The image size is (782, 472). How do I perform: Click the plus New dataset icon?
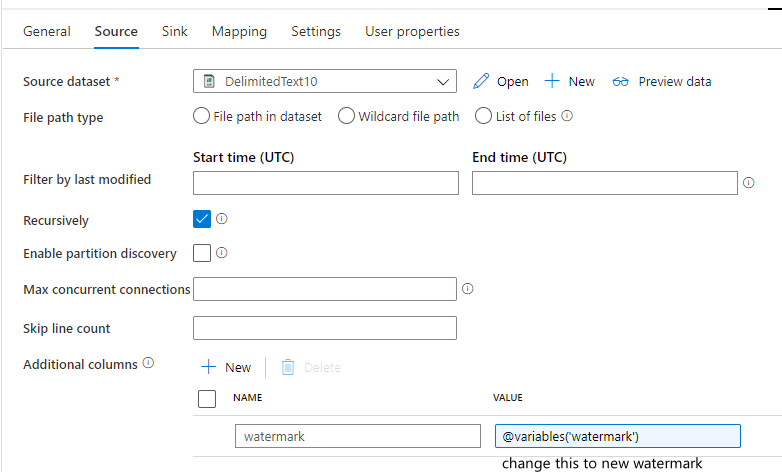tap(552, 81)
